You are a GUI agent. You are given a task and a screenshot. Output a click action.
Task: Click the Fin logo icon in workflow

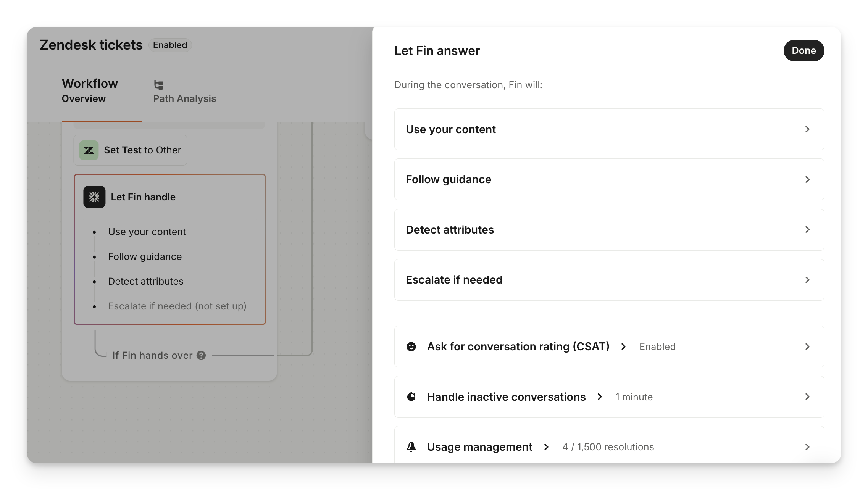click(x=94, y=197)
